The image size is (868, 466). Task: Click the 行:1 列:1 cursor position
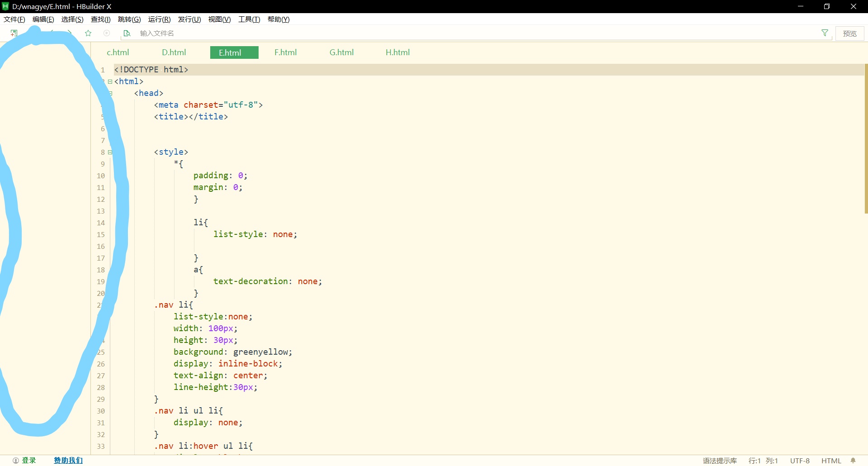click(763, 461)
